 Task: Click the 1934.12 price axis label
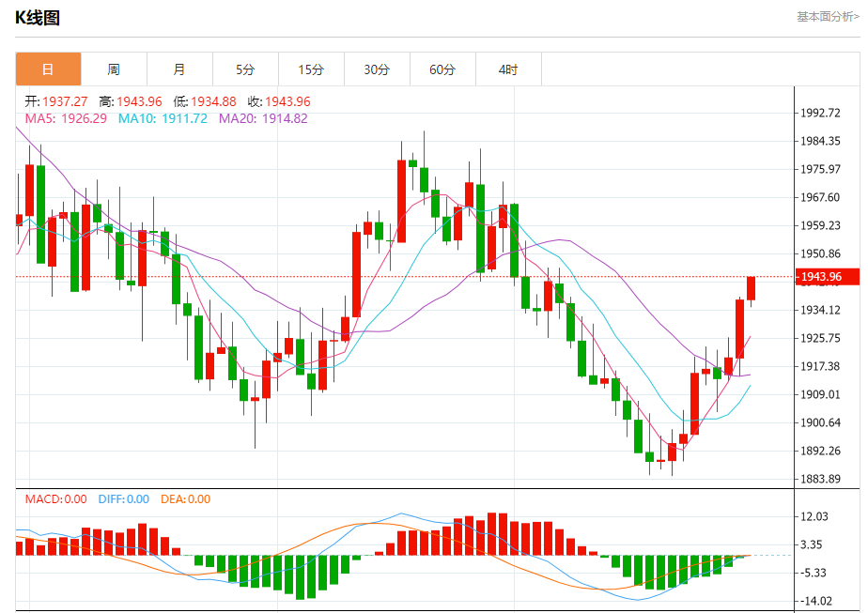tap(820, 311)
